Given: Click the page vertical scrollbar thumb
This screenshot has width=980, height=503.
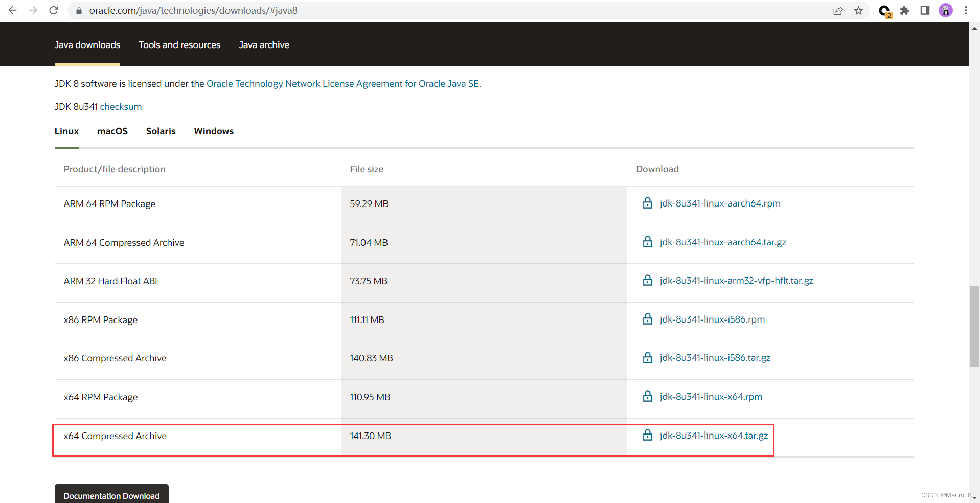Looking at the screenshot, I should pyautogui.click(x=974, y=326).
